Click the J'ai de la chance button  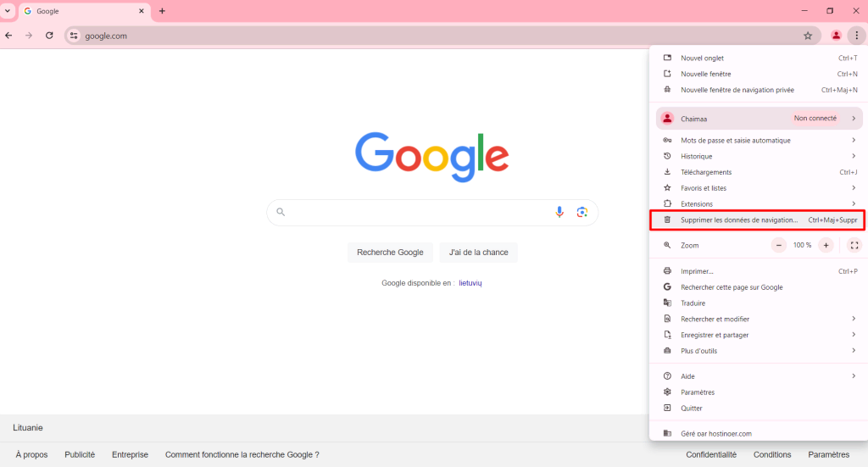point(478,253)
